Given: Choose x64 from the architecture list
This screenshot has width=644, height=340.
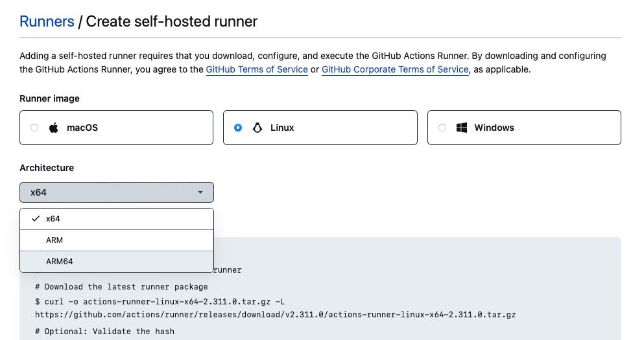Looking at the screenshot, I should [117, 219].
